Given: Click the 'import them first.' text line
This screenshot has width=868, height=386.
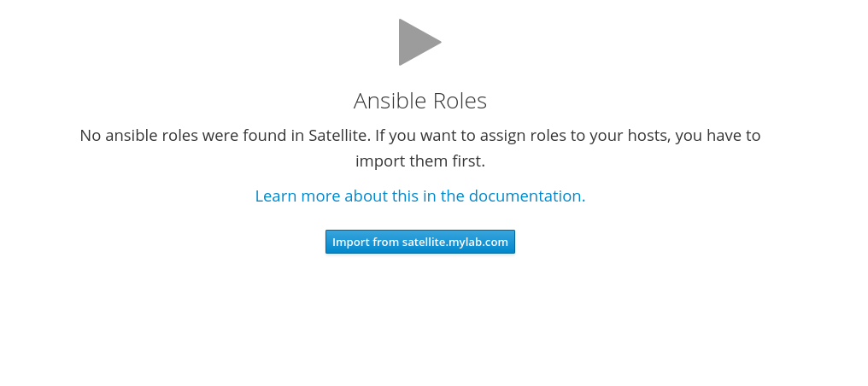Looking at the screenshot, I should click(x=420, y=161).
